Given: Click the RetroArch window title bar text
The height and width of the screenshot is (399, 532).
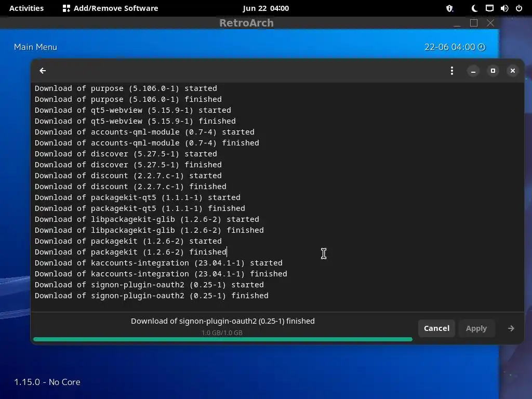Looking at the screenshot, I should pos(246,23).
